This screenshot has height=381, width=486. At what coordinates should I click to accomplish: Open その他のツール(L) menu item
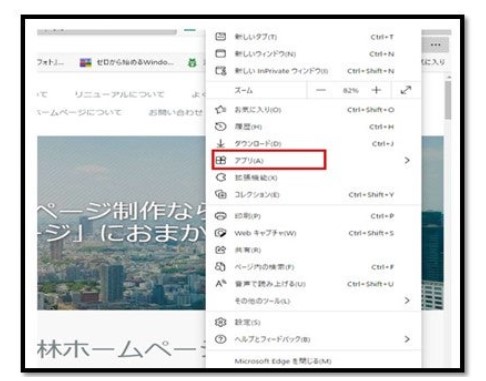tap(313, 301)
